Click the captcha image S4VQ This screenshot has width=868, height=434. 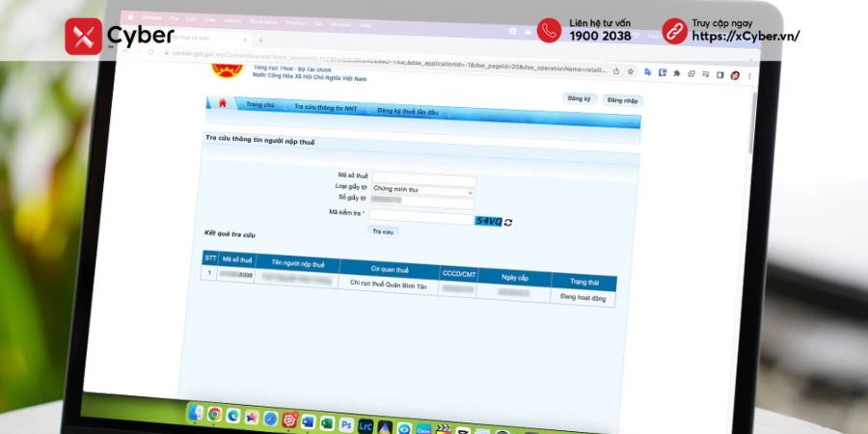488,222
